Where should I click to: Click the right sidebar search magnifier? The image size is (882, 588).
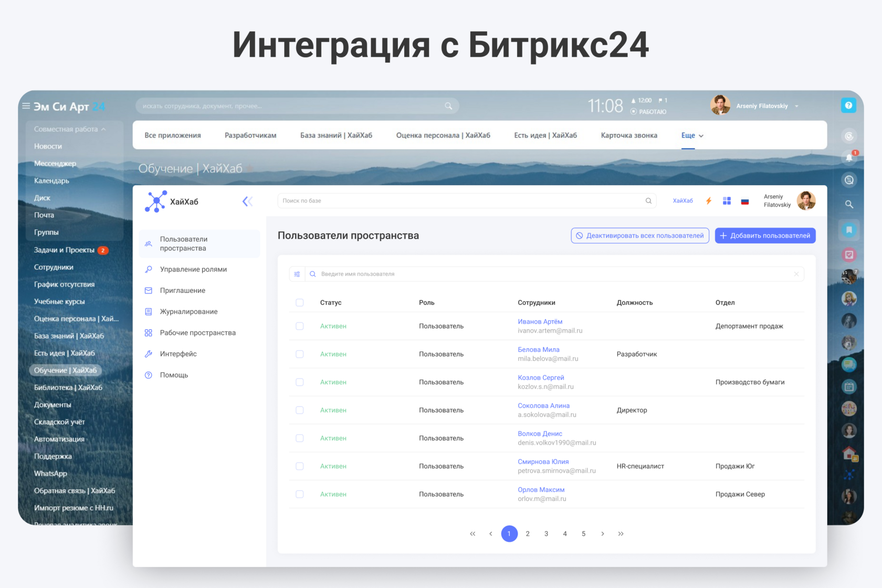pyautogui.click(x=849, y=204)
